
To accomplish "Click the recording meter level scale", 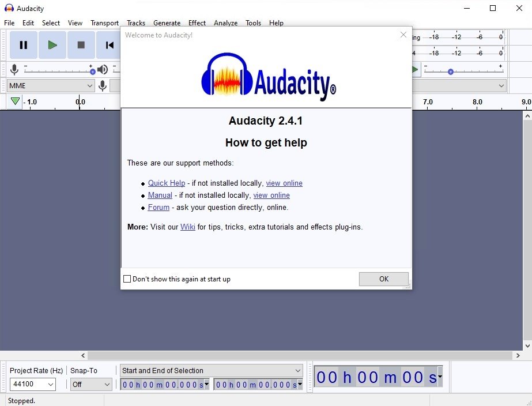I will coord(458,37).
